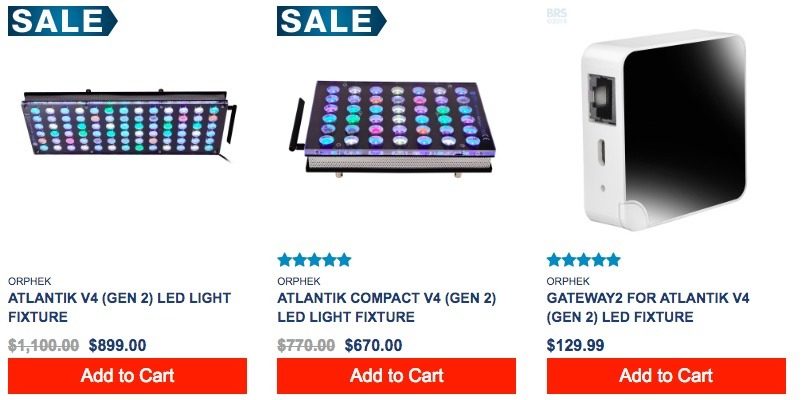Open the white Gateway2 device image

(664, 130)
